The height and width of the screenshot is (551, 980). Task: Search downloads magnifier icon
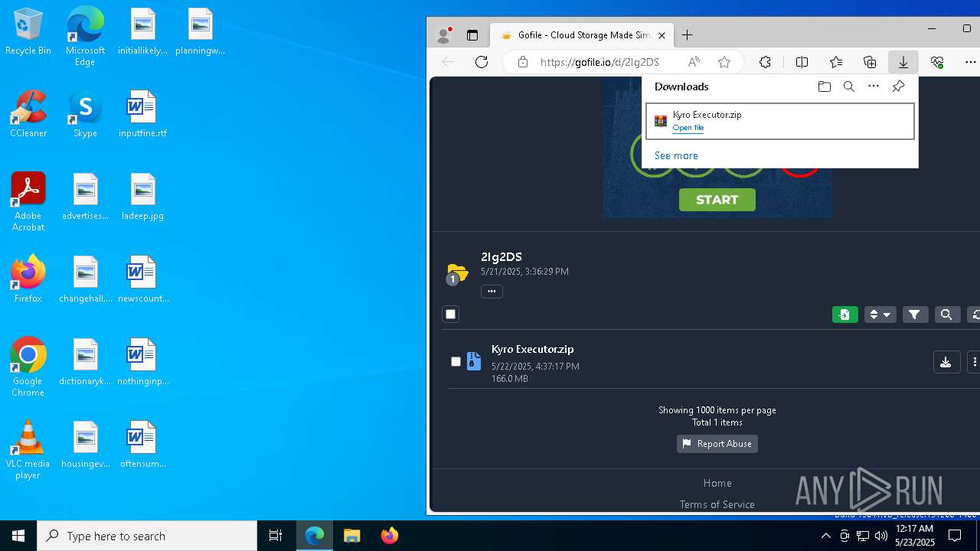click(849, 86)
